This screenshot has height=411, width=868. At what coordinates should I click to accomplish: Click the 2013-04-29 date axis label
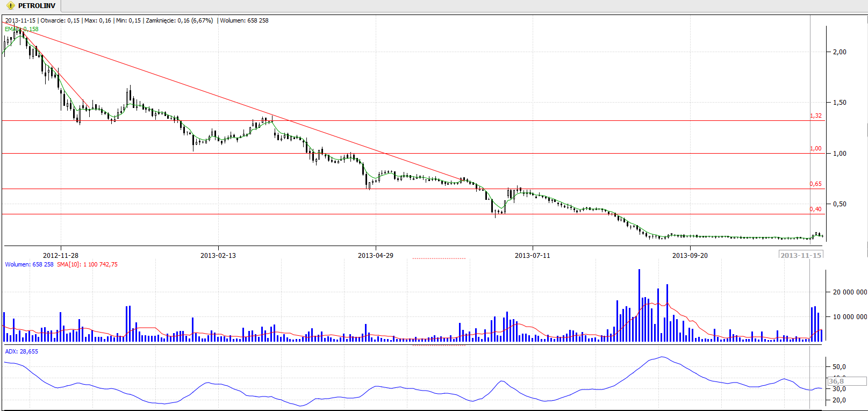(376, 255)
